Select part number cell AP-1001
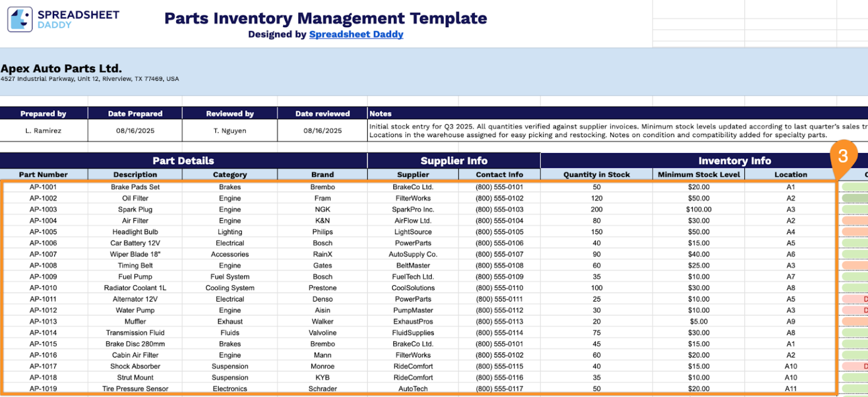The image size is (868, 397). [x=43, y=187]
